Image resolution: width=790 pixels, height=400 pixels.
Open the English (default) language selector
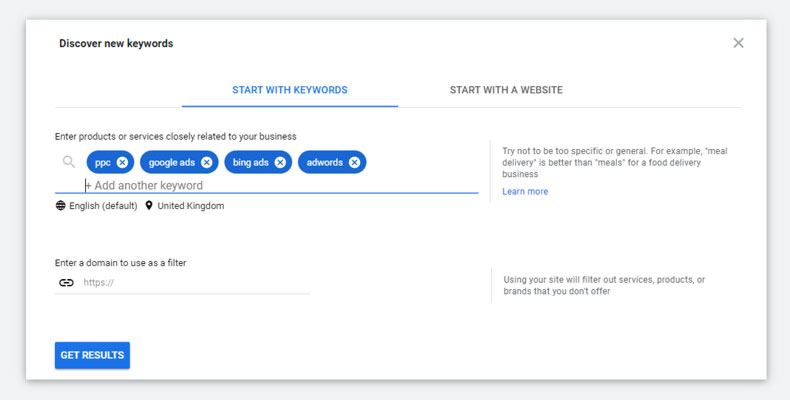click(x=103, y=206)
